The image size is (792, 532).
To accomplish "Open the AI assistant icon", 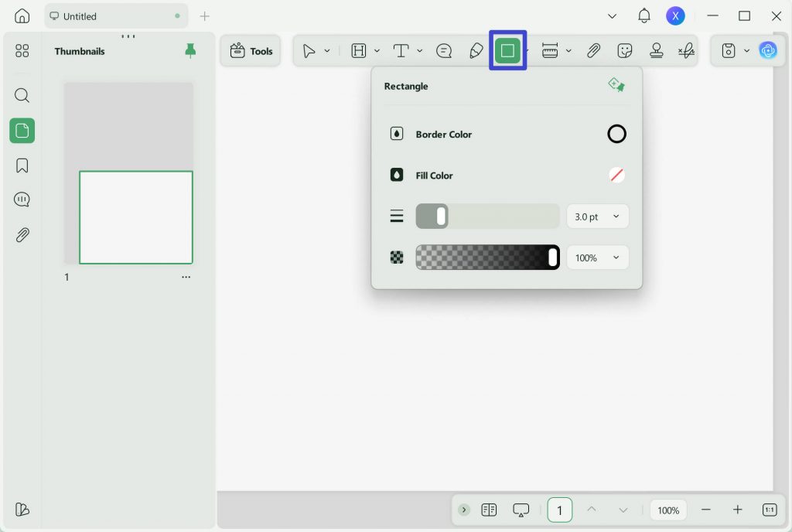I will 768,50.
